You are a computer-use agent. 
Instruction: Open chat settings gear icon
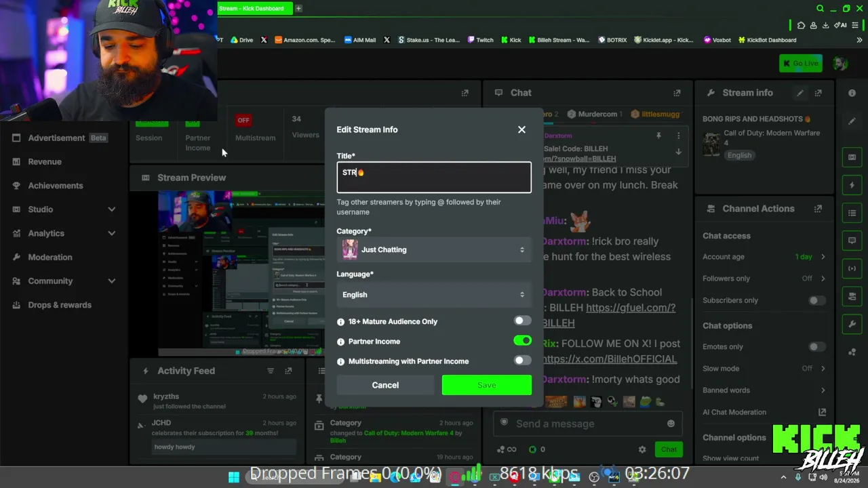642,449
